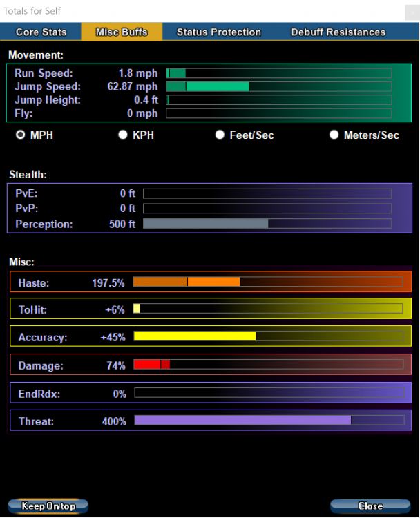The image size is (420, 518).
Task: Open the Debuff Resistances tab
Action: [338, 32]
